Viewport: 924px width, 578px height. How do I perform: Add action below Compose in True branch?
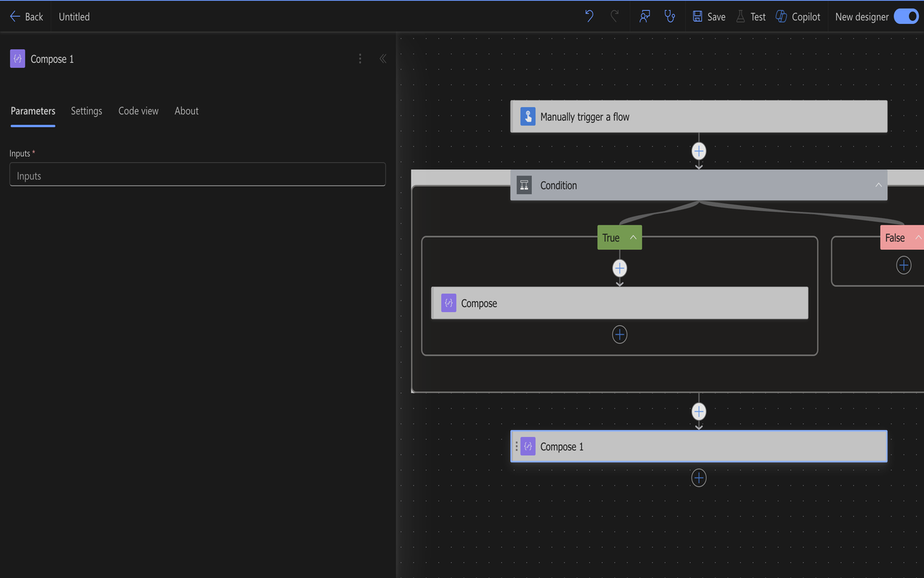click(x=619, y=335)
